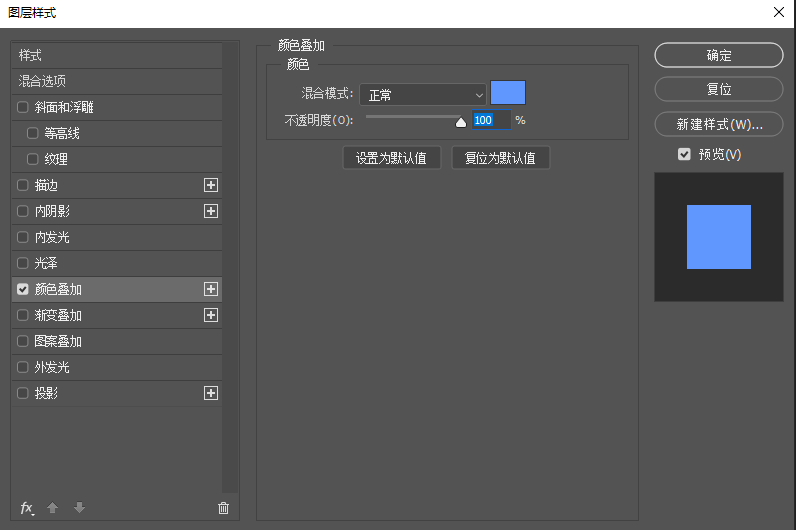Select 样式 in the left list
The image size is (796, 530).
117,55
